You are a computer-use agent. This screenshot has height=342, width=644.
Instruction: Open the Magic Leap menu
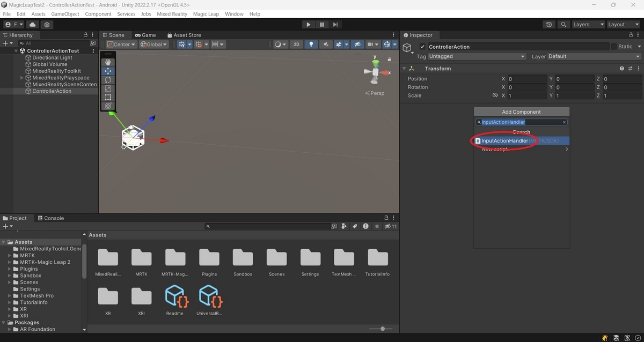pyautogui.click(x=206, y=14)
